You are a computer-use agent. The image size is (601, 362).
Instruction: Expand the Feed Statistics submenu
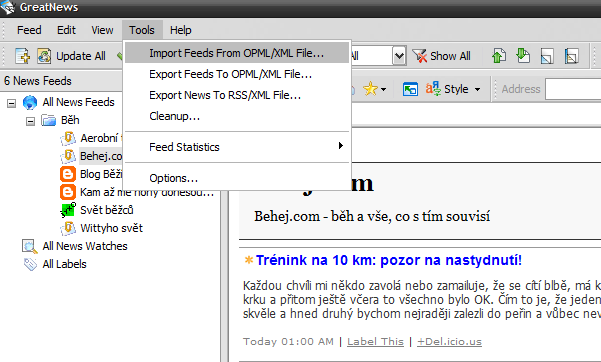coord(237,147)
